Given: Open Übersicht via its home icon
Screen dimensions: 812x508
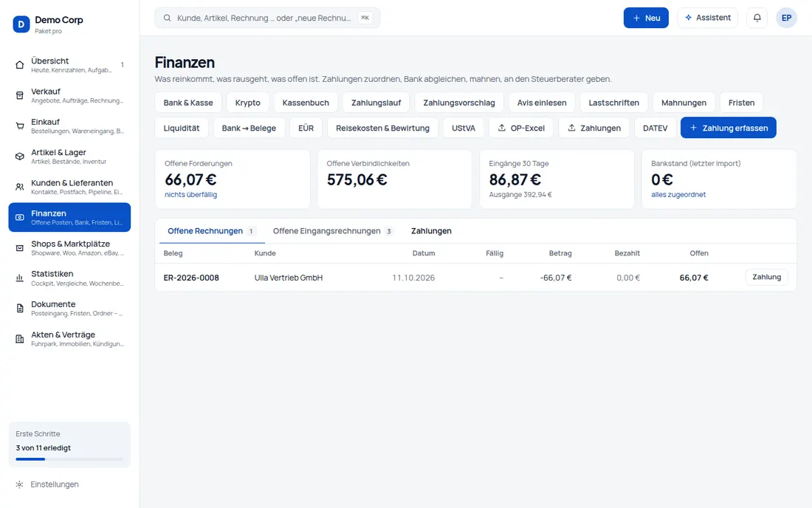Looking at the screenshot, I should [x=20, y=65].
